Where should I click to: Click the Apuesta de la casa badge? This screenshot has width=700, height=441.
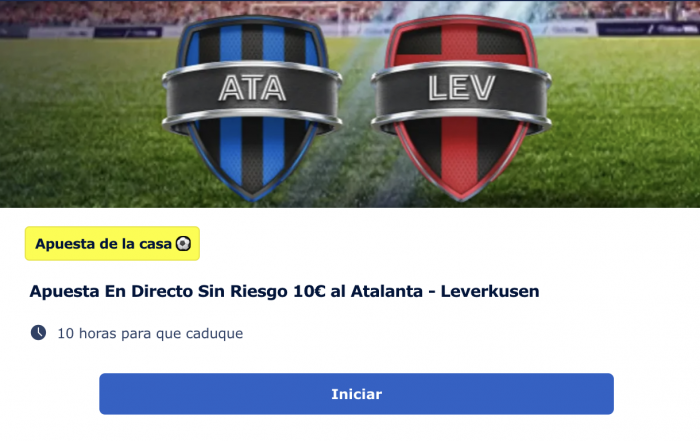tap(112, 243)
